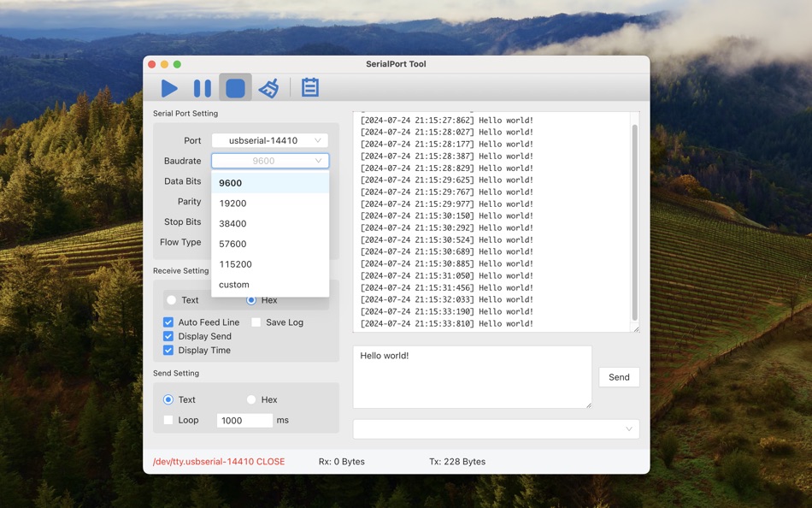The width and height of the screenshot is (812, 508).
Task: Choose the custom baudrate option
Action: click(x=232, y=285)
